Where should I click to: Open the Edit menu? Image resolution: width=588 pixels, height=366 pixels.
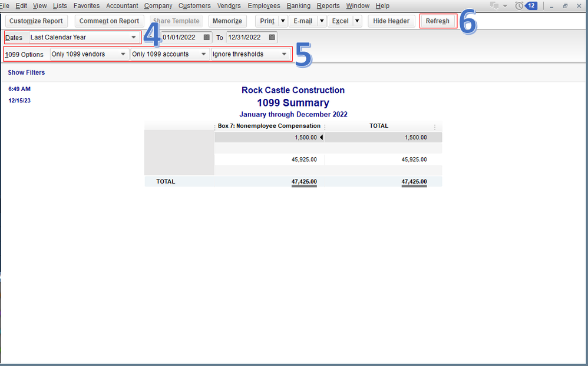[x=21, y=6]
